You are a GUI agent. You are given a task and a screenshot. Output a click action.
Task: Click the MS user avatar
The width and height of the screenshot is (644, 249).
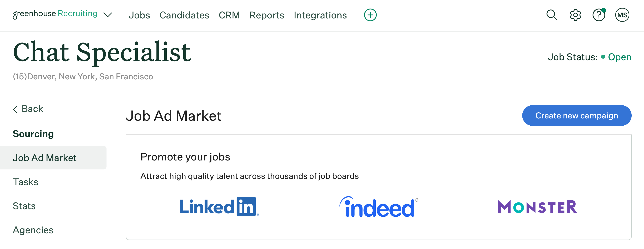point(622,15)
